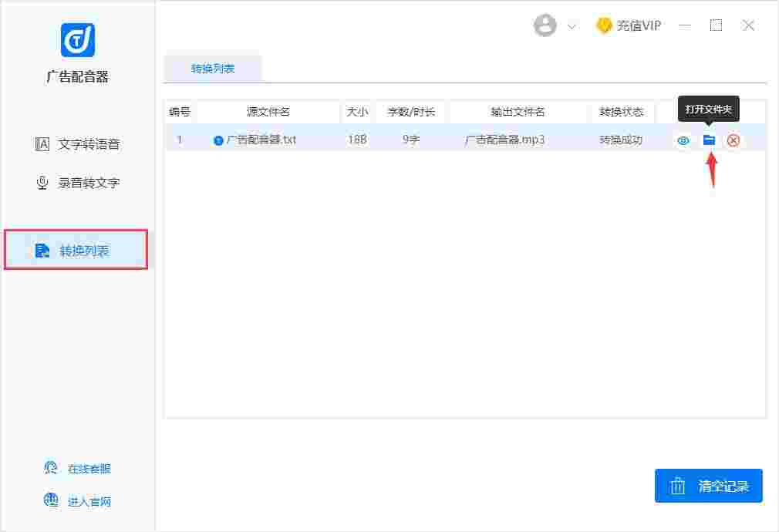Preview the converted audio with eye icon
This screenshot has height=532, width=779.
[683, 140]
